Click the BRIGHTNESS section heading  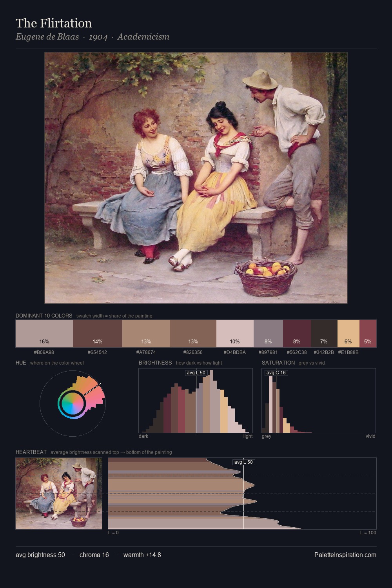click(x=155, y=363)
